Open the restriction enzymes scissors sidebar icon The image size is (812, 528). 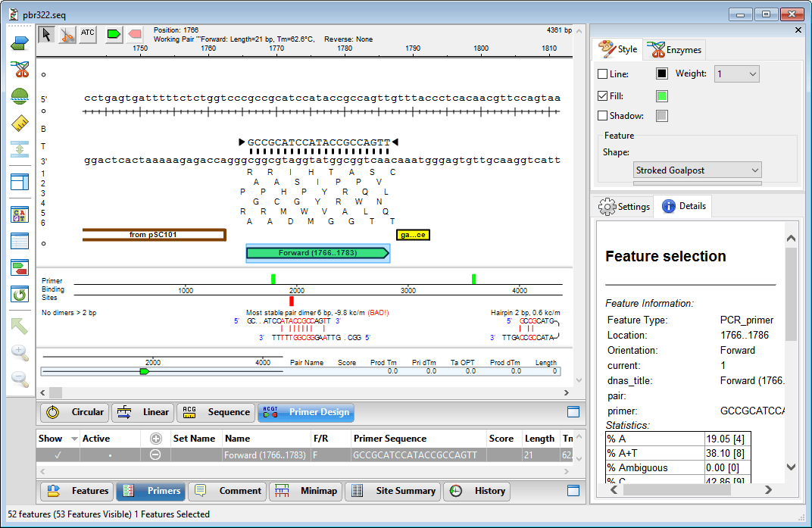pos(20,70)
